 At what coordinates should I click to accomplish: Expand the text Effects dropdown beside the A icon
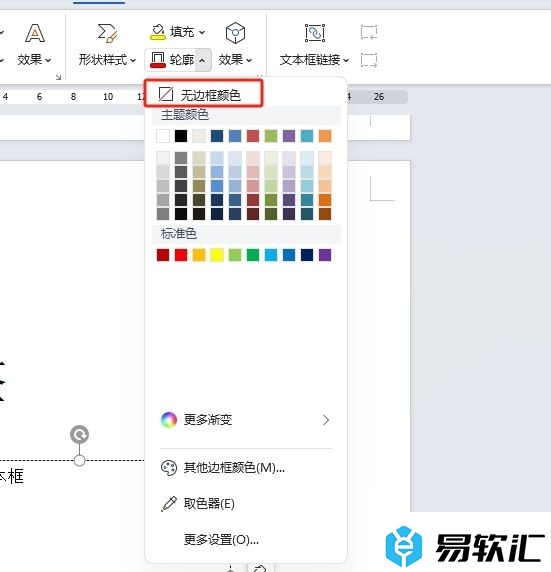pyautogui.click(x=48, y=60)
